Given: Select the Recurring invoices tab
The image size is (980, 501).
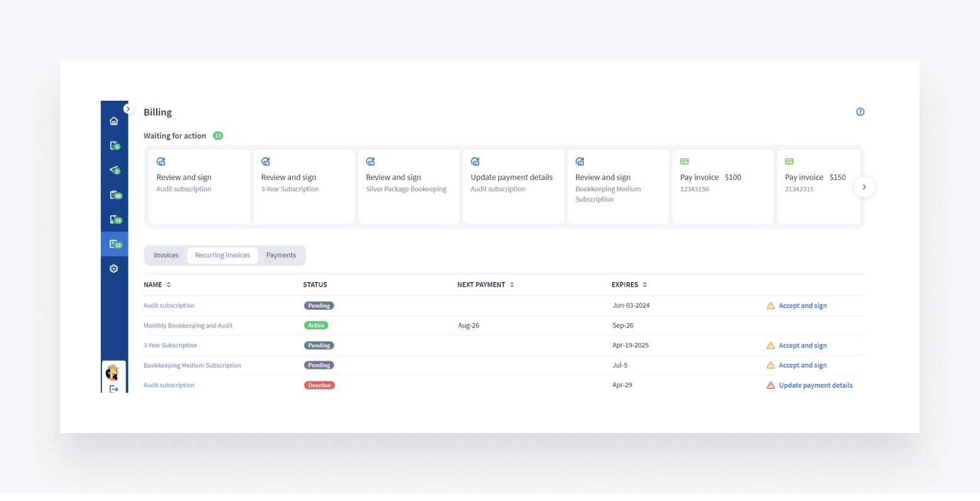Looking at the screenshot, I should 222,256.
